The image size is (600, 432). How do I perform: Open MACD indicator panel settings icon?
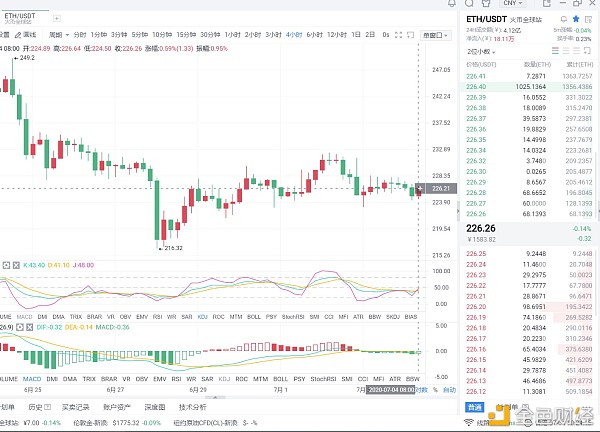click(x=20, y=327)
